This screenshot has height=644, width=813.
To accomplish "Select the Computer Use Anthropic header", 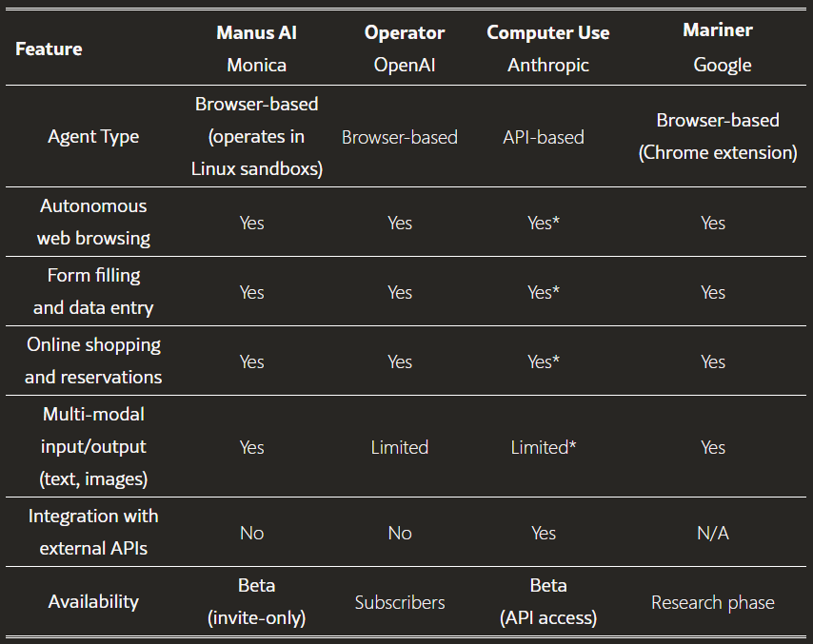I will (x=547, y=49).
